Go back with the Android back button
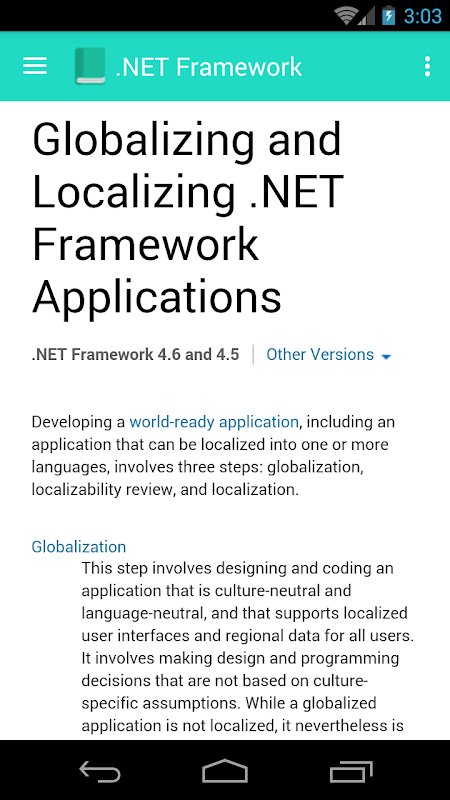This screenshot has height=800, width=450. pyautogui.click(x=100, y=771)
